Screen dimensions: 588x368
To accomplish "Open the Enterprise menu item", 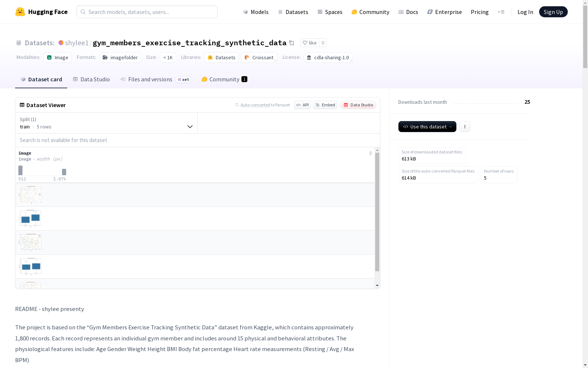I will pos(445,12).
